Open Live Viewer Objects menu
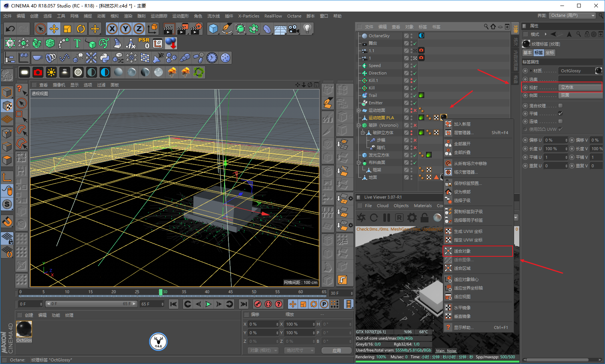This screenshot has height=364, width=605. point(401,206)
